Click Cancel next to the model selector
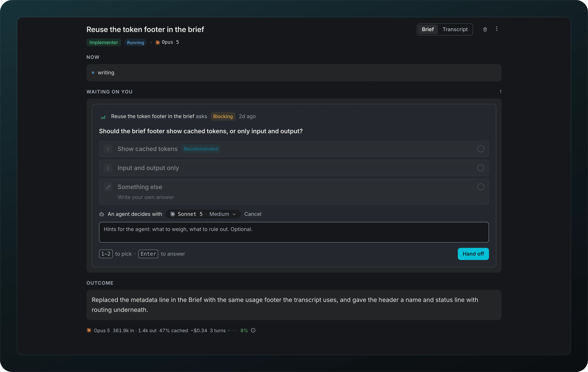Screen dimensions: 588x372 [x=253, y=214]
